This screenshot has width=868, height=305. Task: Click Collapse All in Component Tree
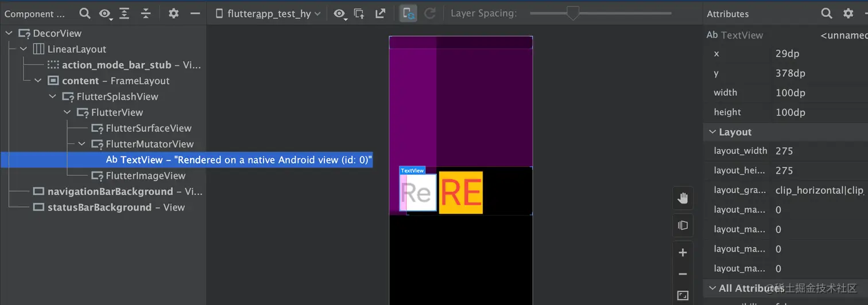coord(146,13)
